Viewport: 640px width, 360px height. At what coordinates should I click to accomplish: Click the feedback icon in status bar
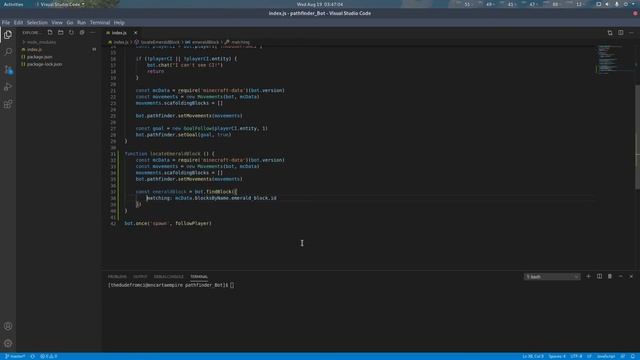pos(622,356)
